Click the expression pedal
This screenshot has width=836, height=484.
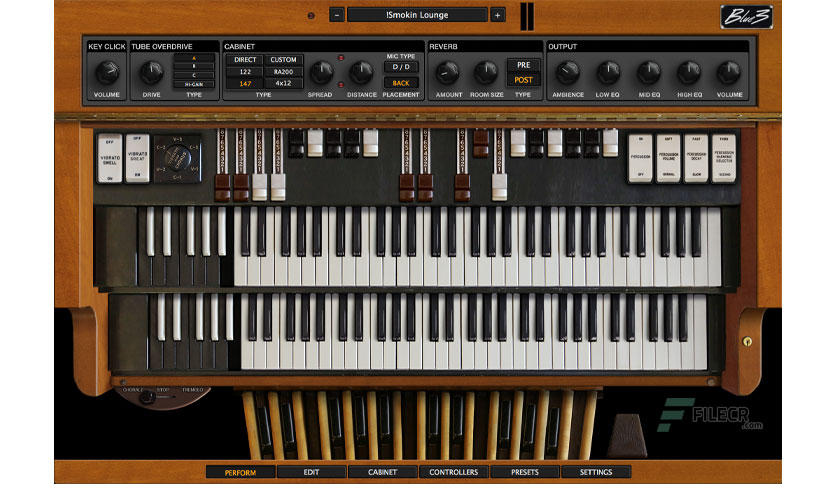(628, 435)
